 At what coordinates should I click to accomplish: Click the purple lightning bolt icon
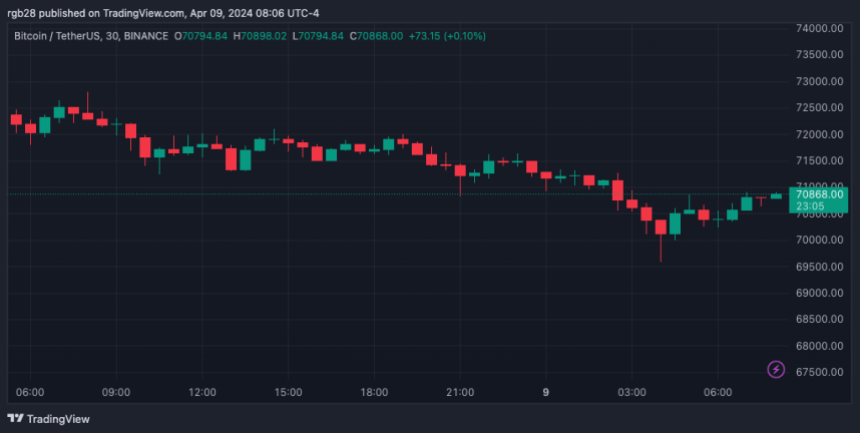(x=776, y=370)
